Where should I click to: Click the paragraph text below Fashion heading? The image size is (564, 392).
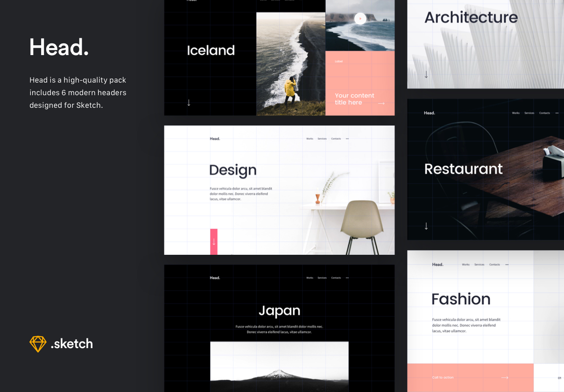coord(466,325)
